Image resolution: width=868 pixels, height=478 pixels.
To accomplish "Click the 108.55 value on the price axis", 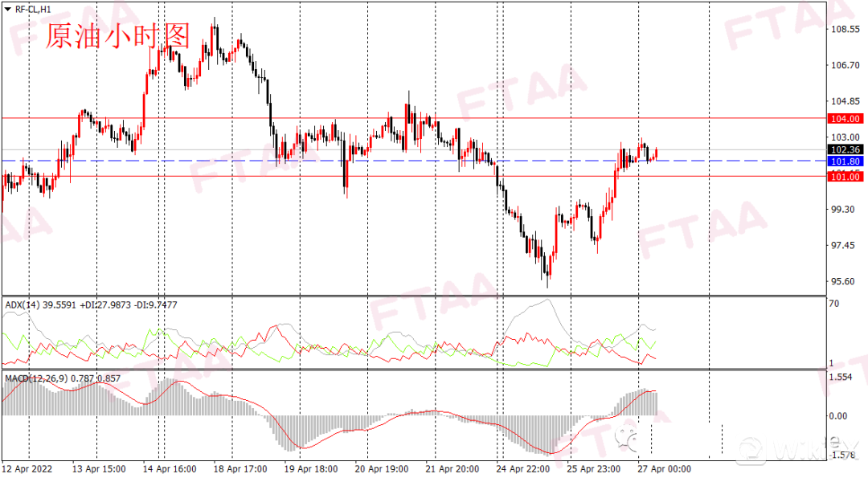I will 845,29.
